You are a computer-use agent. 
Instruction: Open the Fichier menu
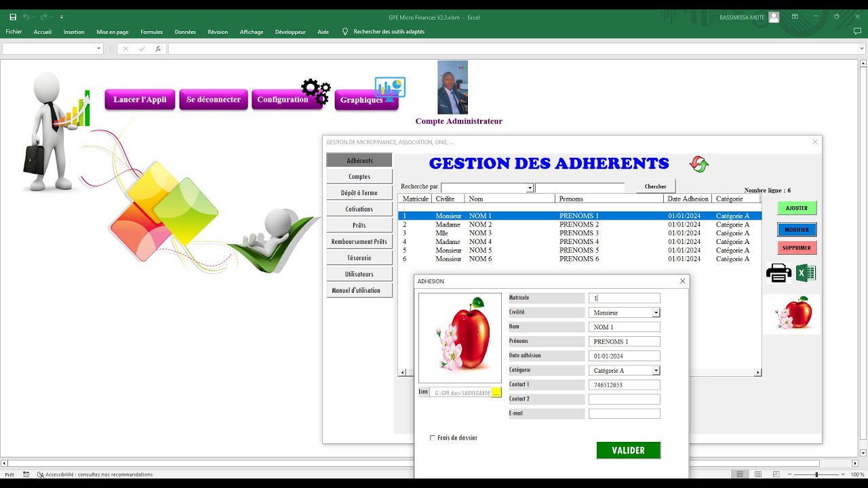pyautogui.click(x=14, y=32)
